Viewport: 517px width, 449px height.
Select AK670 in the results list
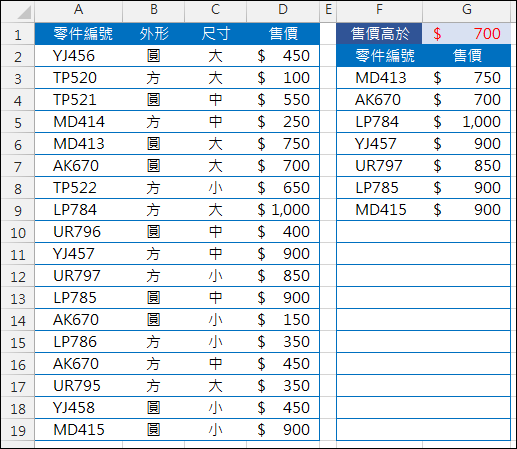point(379,100)
